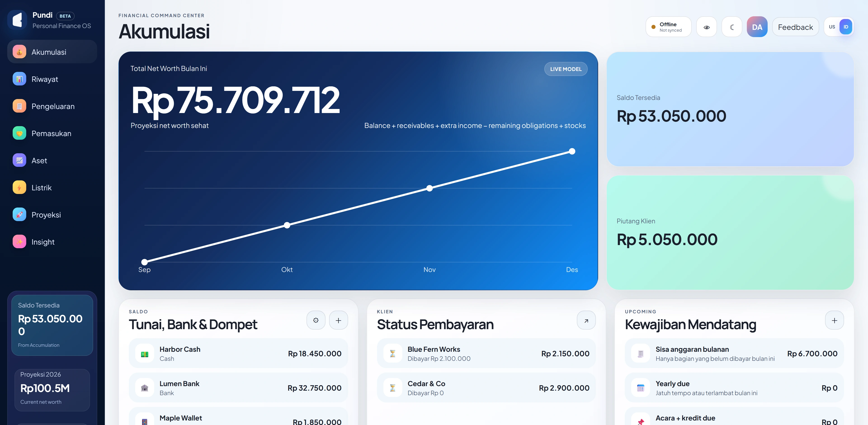Click the sidebar Proyeksi 2026 card
868x425 pixels.
point(52,390)
